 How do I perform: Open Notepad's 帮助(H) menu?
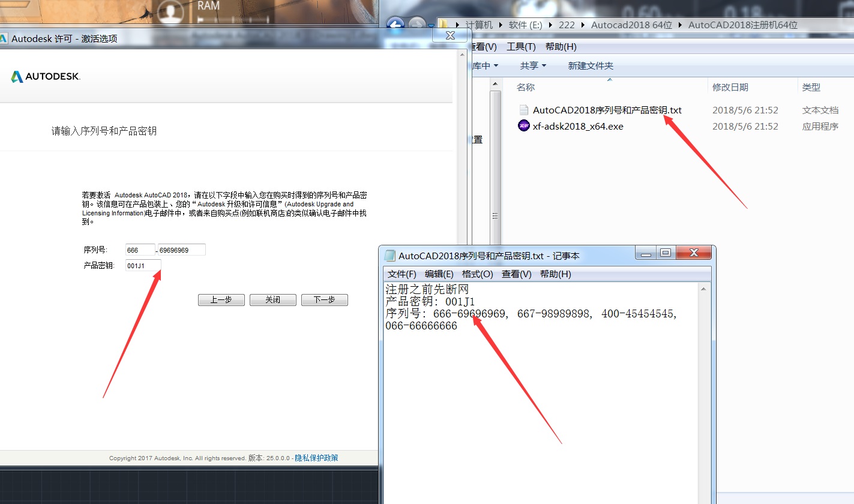coord(556,274)
